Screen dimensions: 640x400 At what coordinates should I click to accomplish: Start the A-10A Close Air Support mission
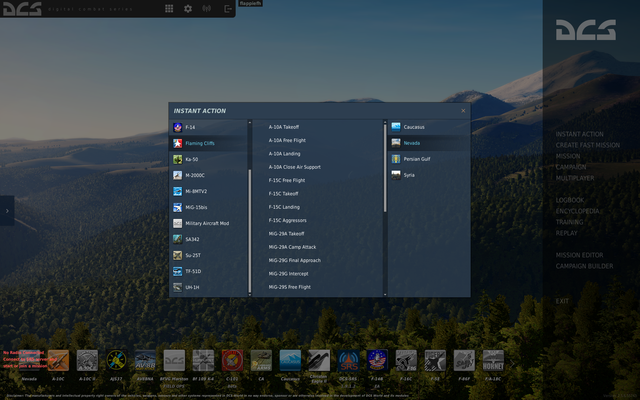(294, 167)
